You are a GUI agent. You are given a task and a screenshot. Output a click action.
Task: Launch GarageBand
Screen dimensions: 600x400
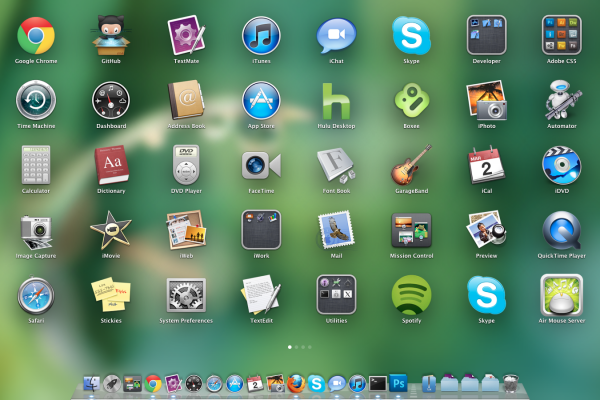411,165
